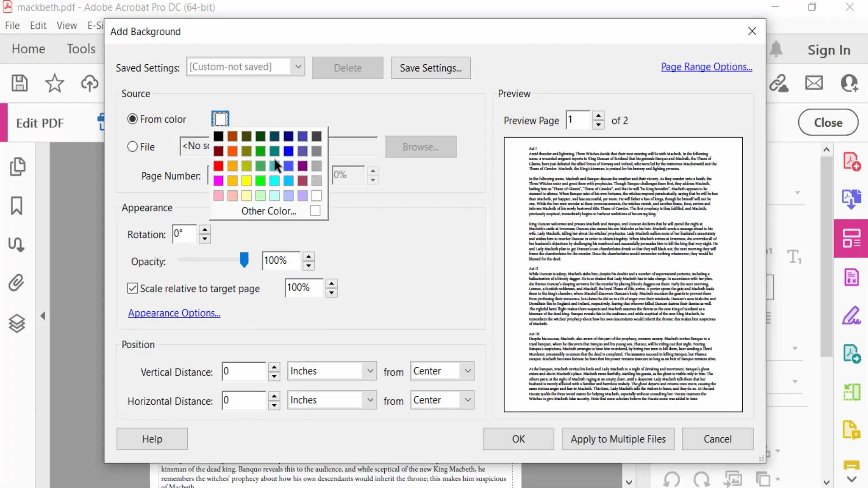Close the Add Background dialog
The width and height of the screenshot is (868, 488).
tap(752, 31)
